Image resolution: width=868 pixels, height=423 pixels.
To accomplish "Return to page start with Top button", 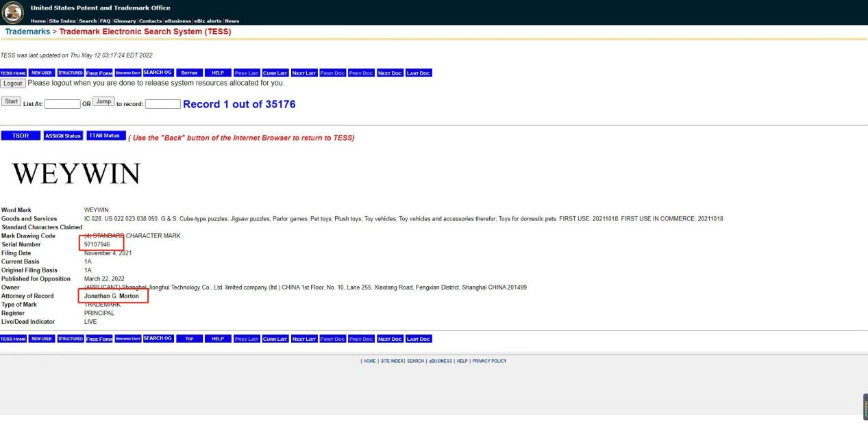I will pyautogui.click(x=189, y=339).
